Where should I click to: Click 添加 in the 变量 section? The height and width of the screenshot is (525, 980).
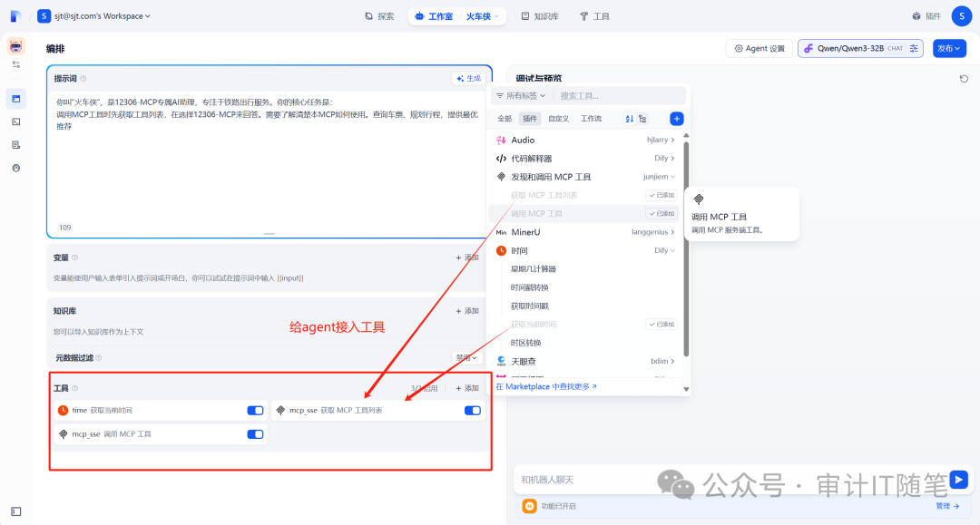467,258
